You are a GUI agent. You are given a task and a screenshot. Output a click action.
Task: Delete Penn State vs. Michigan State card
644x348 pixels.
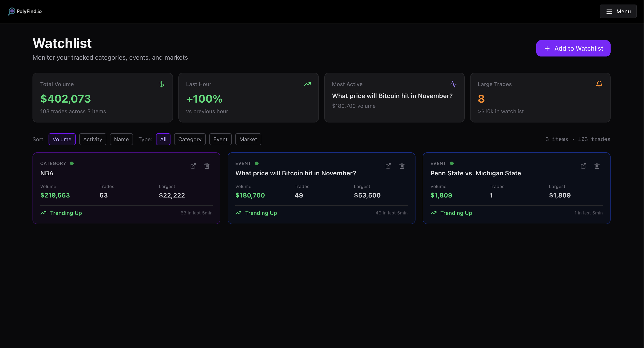(x=597, y=166)
